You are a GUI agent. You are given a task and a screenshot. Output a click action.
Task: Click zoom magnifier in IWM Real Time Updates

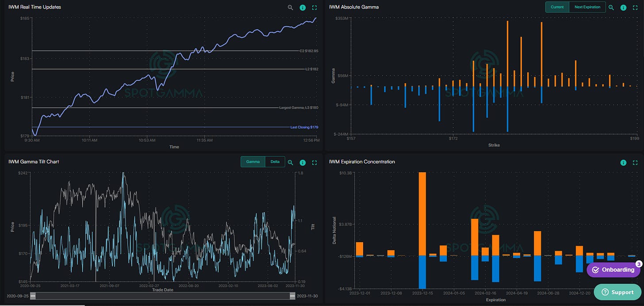(x=291, y=8)
